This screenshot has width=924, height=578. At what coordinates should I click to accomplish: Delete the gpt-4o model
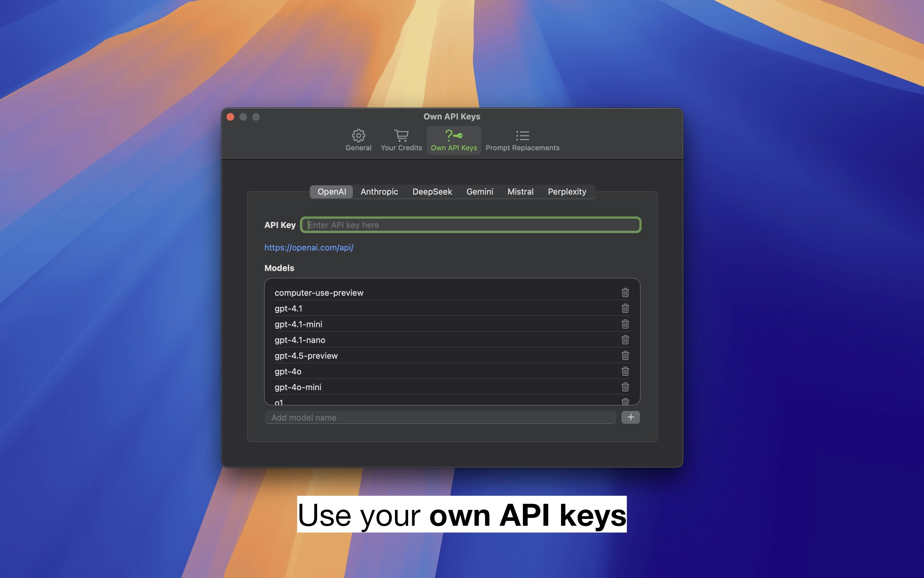coord(625,371)
